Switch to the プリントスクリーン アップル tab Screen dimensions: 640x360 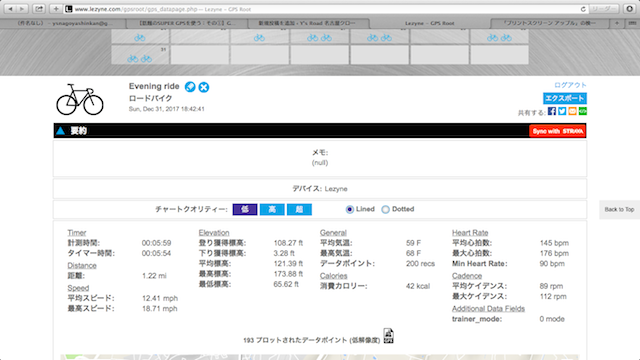(x=549, y=23)
